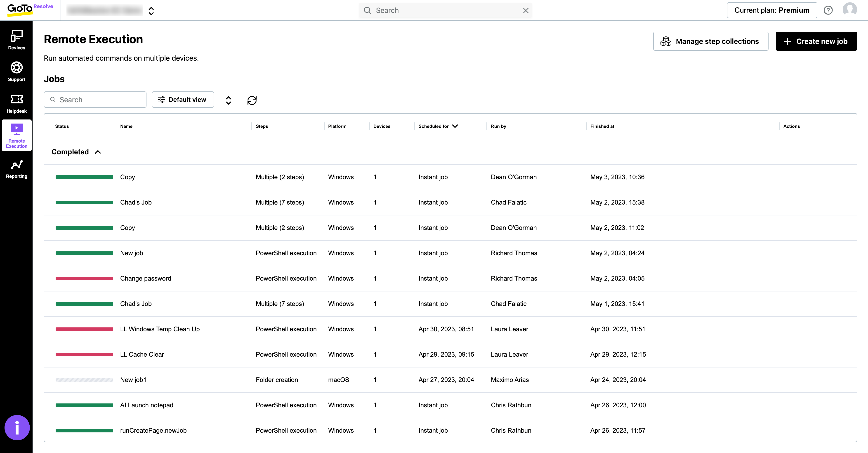Open the user profile avatar menu

849,10
